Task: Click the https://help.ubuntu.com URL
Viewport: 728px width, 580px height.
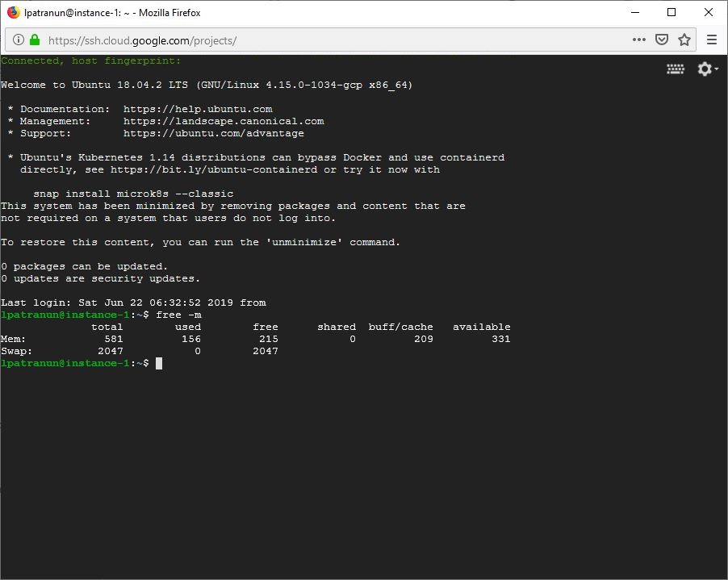Action: click(198, 109)
